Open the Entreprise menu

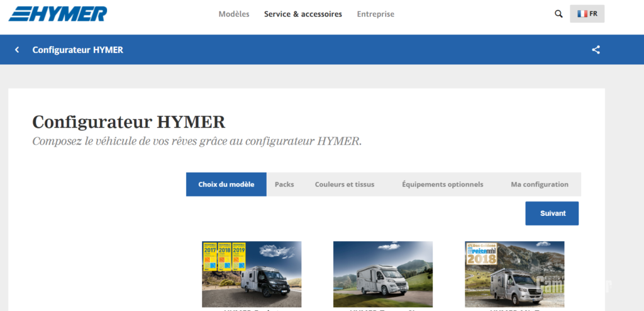point(375,14)
